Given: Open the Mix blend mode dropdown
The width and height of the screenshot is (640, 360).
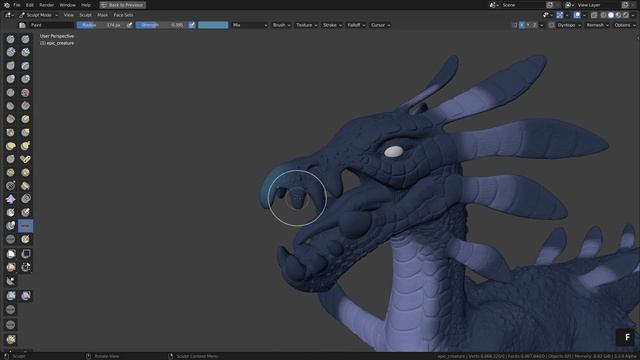Looking at the screenshot, I should point(249,25).
